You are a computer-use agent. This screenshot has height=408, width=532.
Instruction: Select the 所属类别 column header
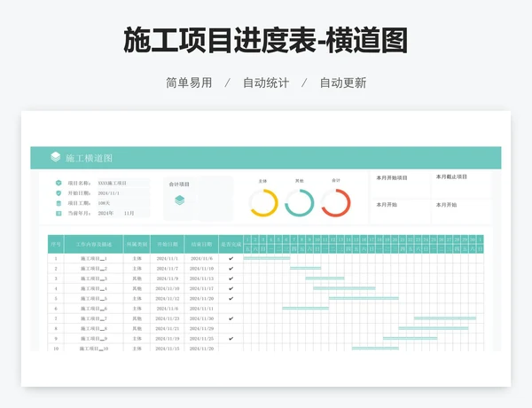[137, 244]
